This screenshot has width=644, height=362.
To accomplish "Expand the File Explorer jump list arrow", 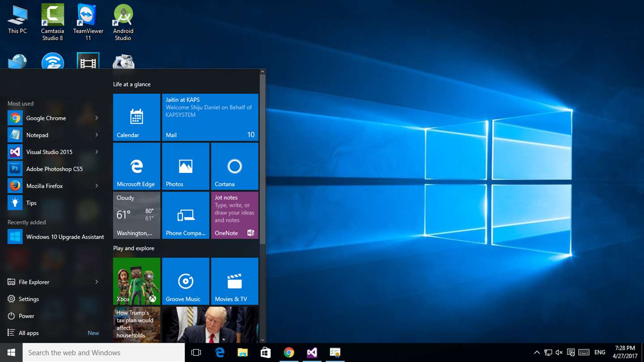I will pyautogui.click(x=97, y=282).
